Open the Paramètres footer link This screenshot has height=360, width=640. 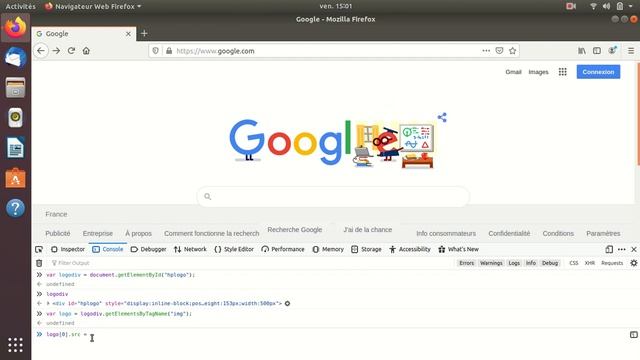603,233
